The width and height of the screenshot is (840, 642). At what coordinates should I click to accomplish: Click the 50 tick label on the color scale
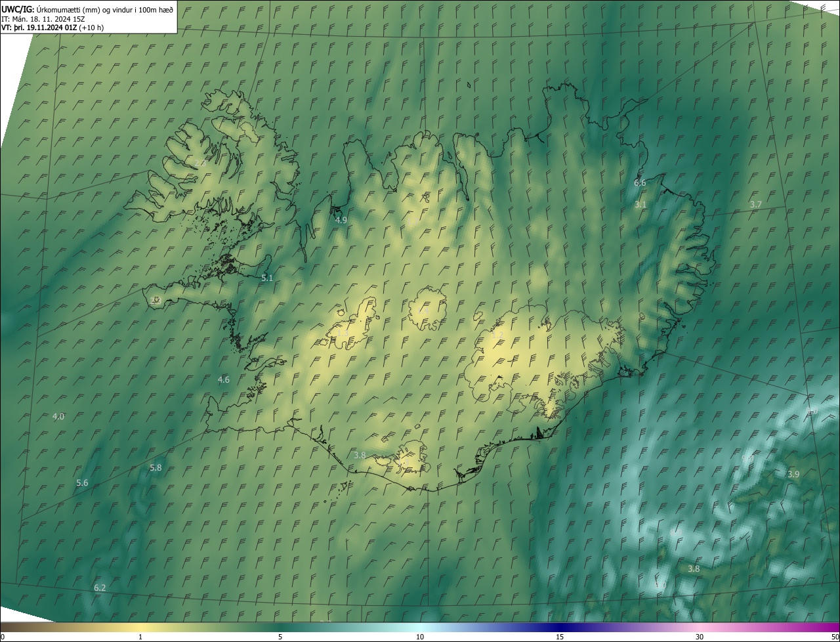click(835, 637)
